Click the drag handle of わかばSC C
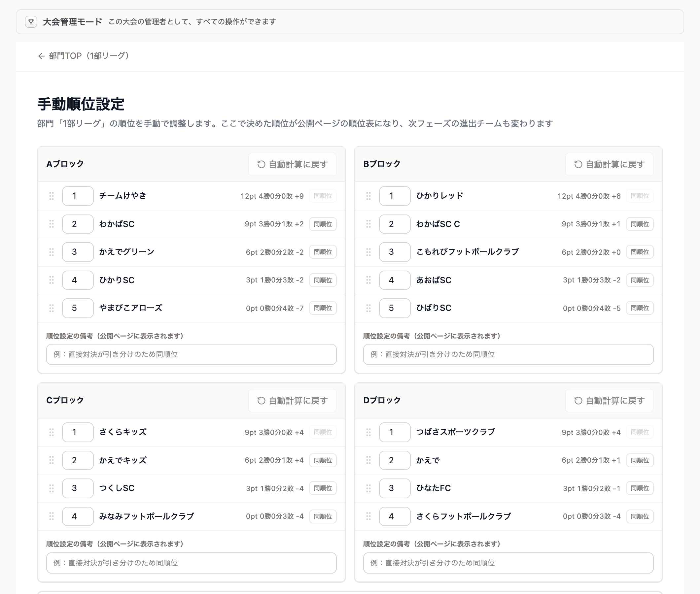Screen dimensions: 700x594 [368, 224]
